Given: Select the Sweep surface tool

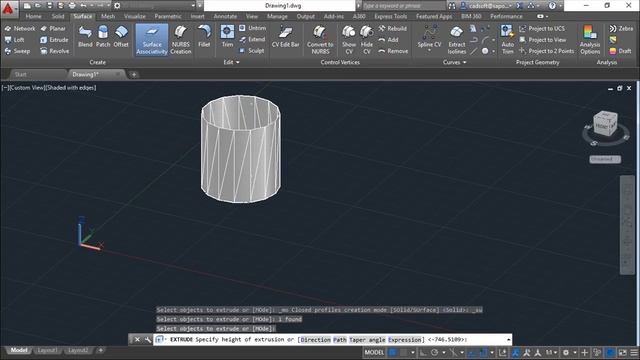Looking at the screenshot, I should coord(17,51).
